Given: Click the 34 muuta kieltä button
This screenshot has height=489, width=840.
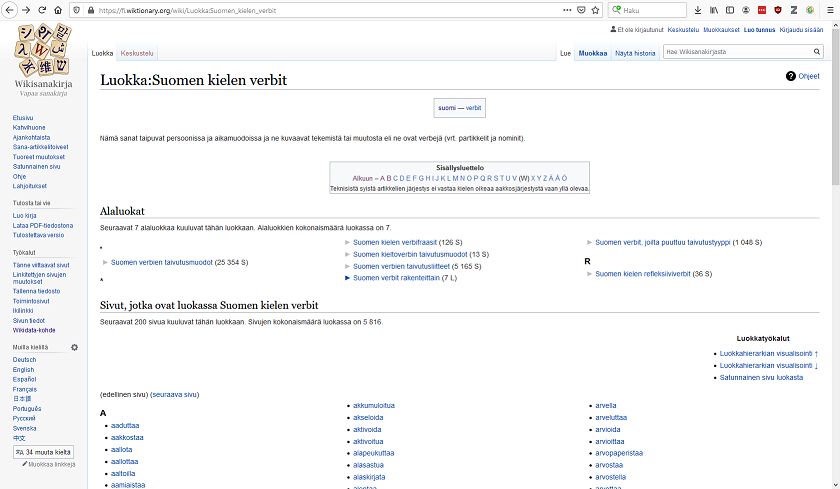Looking at the screenshot, I should click(x=42, y=452).
